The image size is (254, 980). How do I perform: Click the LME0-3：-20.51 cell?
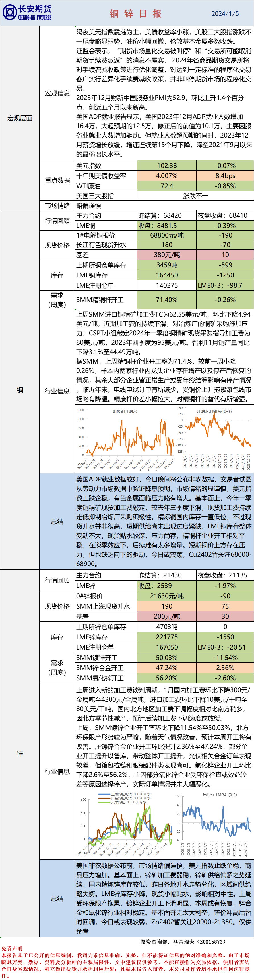(225, 647)
